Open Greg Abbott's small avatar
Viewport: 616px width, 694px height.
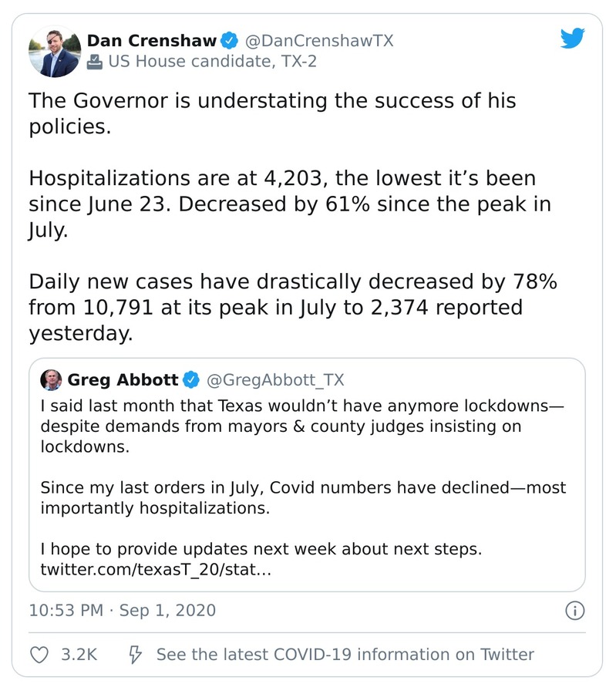[51, 380]
